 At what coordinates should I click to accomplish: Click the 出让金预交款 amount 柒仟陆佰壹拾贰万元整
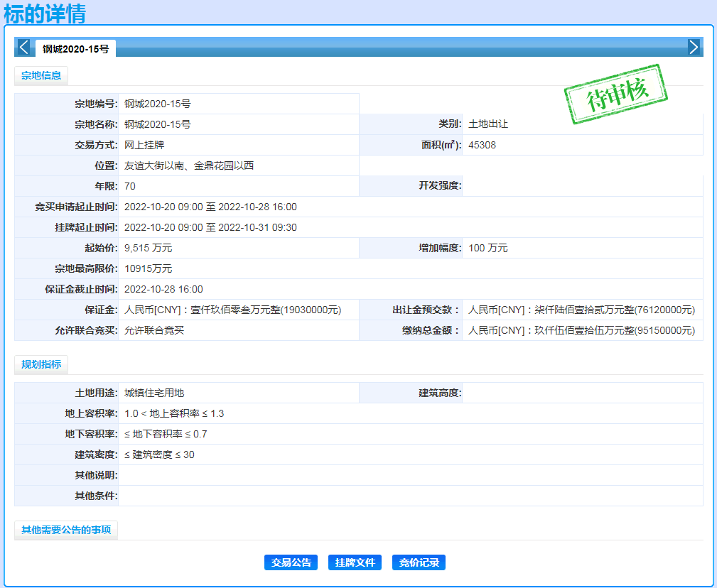coord(582,310)
